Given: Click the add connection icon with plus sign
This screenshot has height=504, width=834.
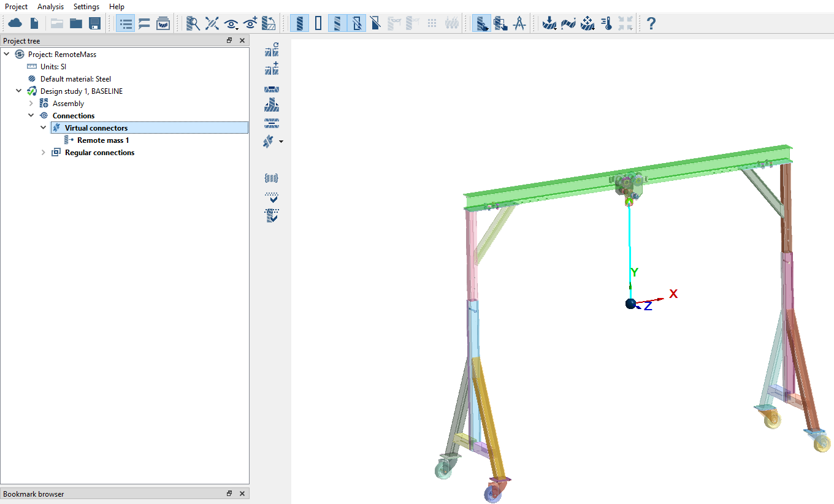Looking at the screenshot, I should click(x=272, y=68).
